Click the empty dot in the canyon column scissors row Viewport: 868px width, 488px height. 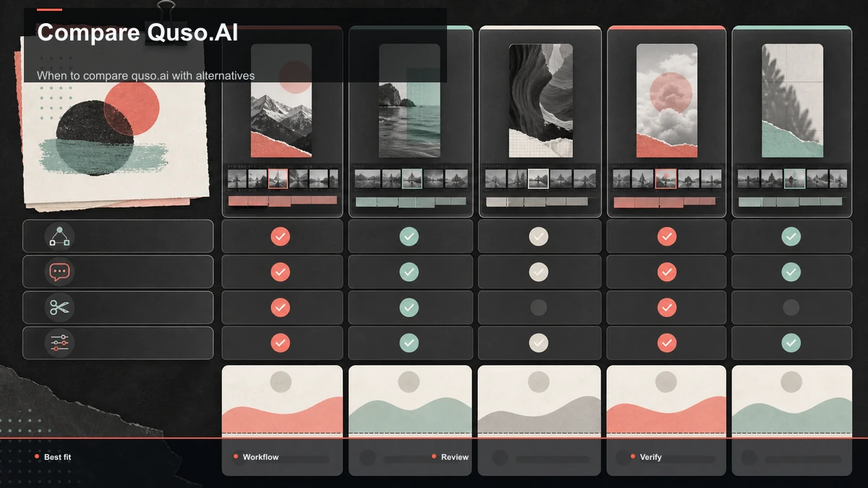pyautogui.click(x=538, y=307)
